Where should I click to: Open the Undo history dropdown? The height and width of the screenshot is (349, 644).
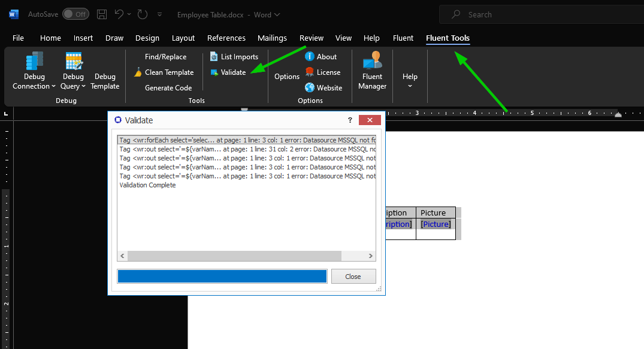(x=129, y=14)
